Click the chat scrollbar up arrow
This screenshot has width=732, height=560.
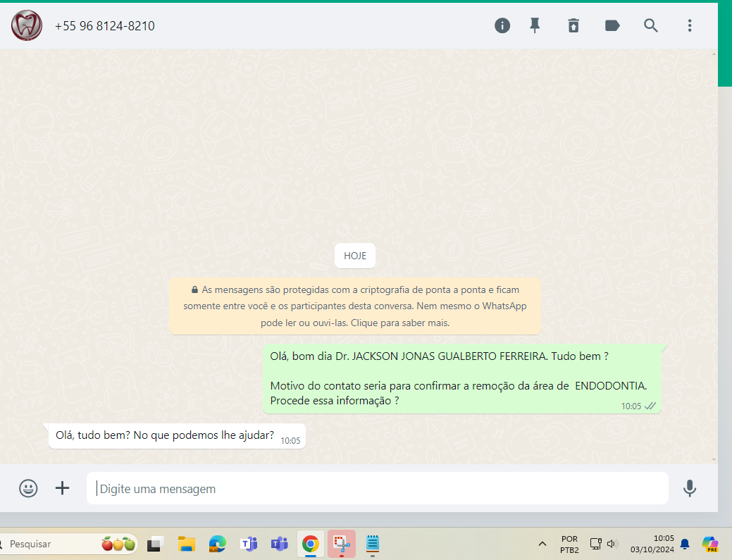point(714,54)
